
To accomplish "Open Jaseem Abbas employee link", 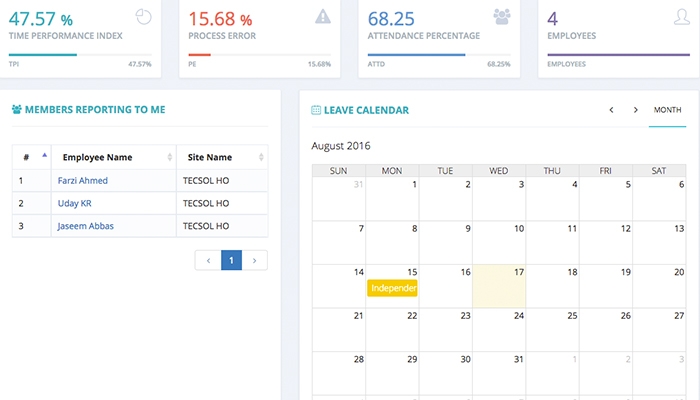I will [86, 226].
